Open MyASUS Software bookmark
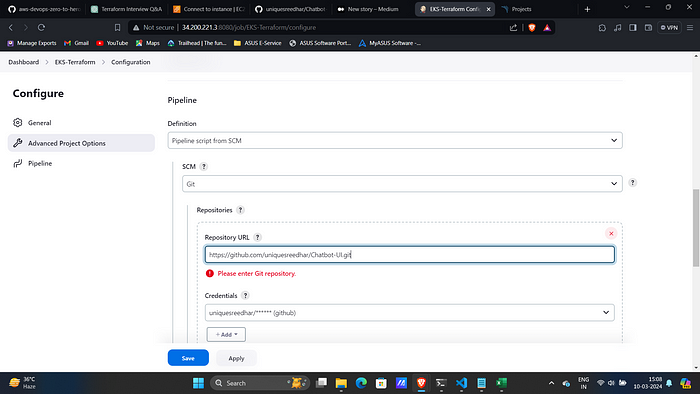700x394 pixels. [x=390, y=43]
